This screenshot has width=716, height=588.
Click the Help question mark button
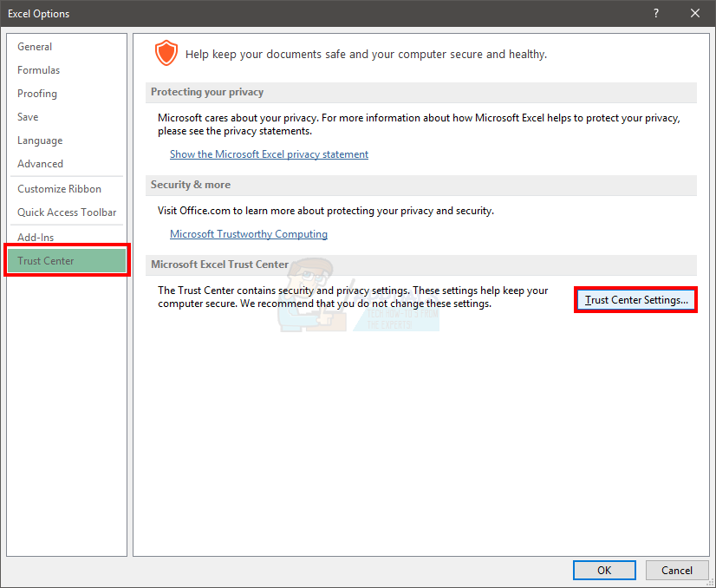(x=656, y=13)
